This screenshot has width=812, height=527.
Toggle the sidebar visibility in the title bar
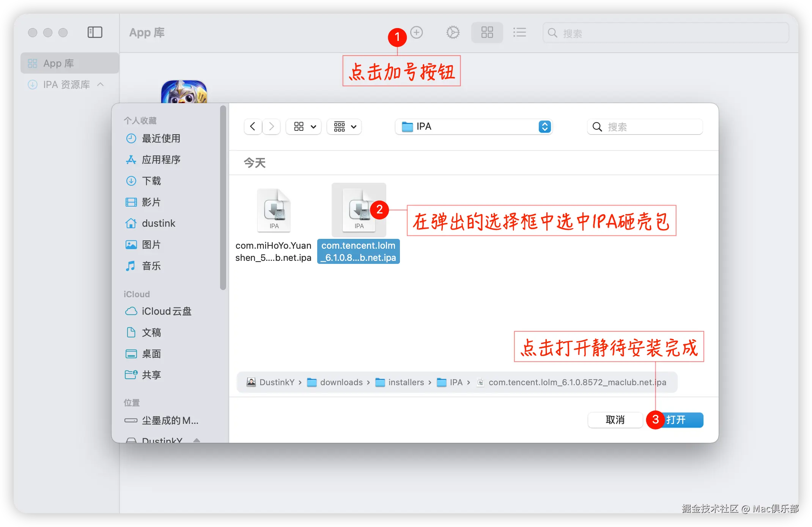point(95,33)
